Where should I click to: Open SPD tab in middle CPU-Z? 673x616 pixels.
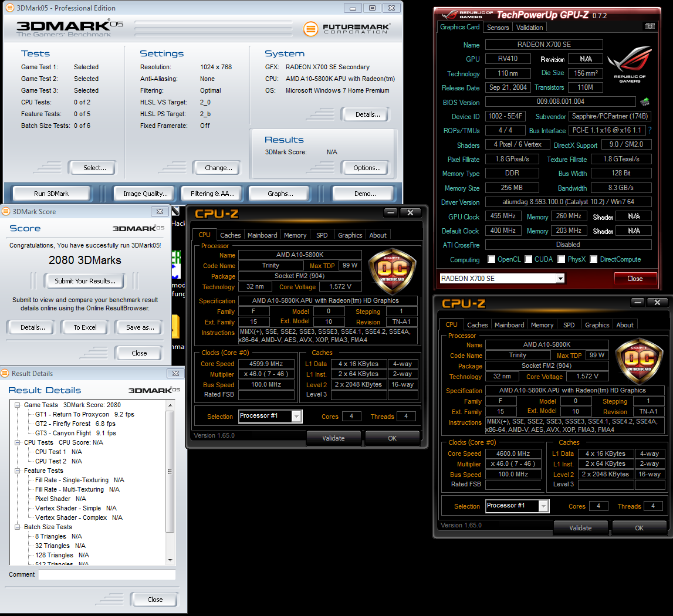click(322, 235)
